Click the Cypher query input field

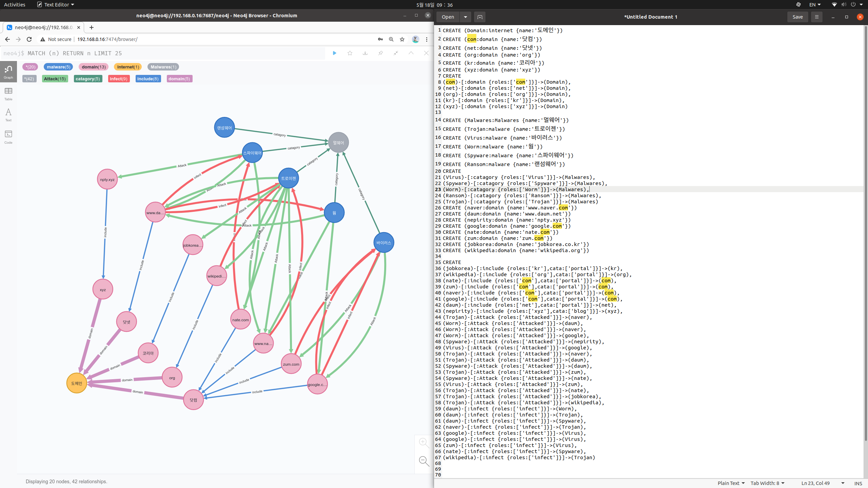tap(163, 53)
